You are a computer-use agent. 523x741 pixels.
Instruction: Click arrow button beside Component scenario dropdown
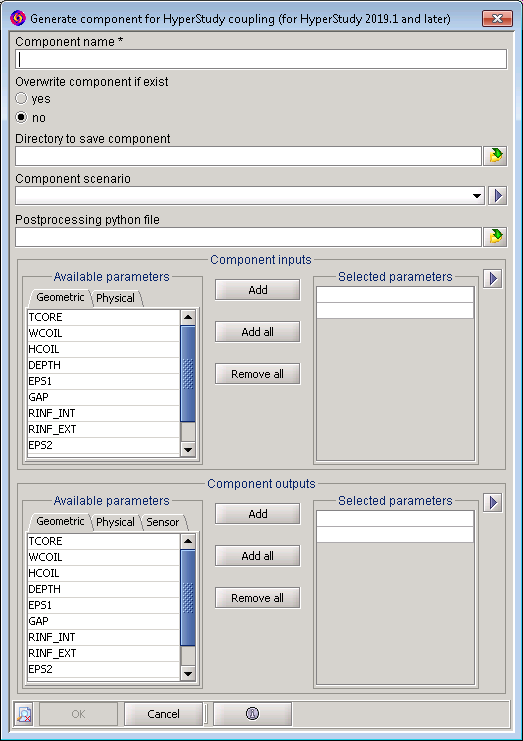point(498,196)
